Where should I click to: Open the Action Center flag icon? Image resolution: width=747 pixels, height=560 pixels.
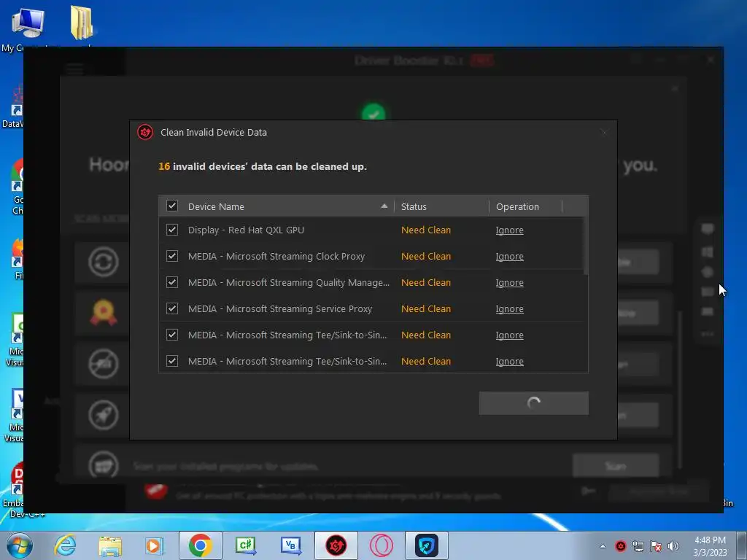[656, 546]
